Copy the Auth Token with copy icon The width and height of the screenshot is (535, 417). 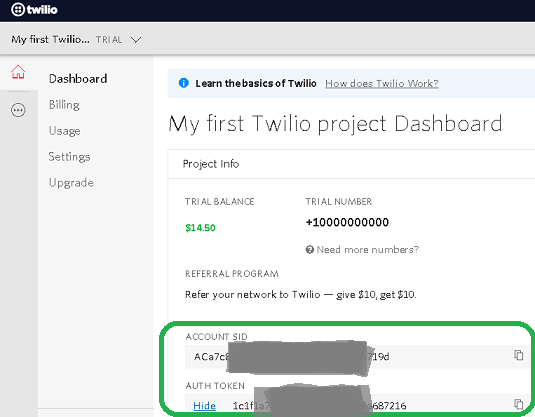click(x=518, y=404)
